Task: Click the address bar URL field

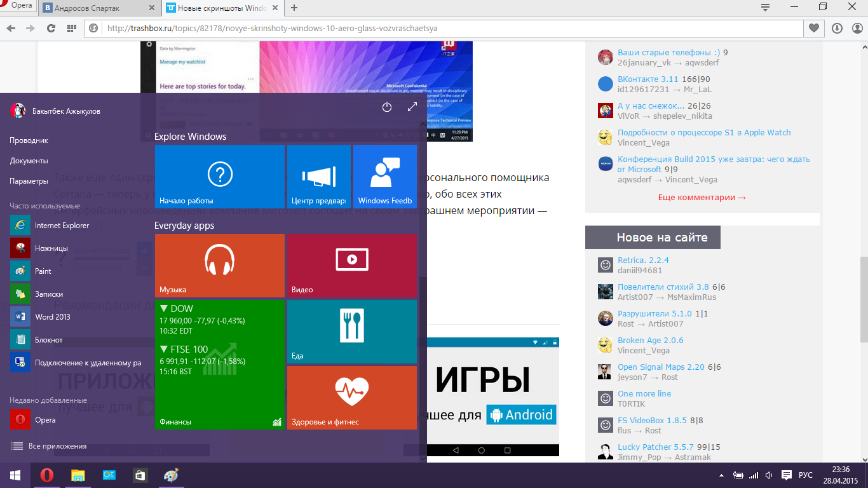Action: click(443, 29)
